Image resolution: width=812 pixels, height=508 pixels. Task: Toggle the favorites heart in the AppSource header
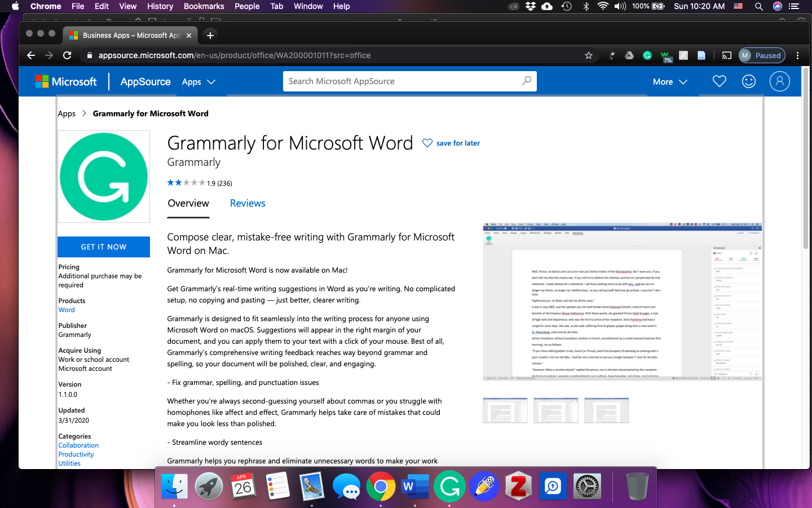719,81
